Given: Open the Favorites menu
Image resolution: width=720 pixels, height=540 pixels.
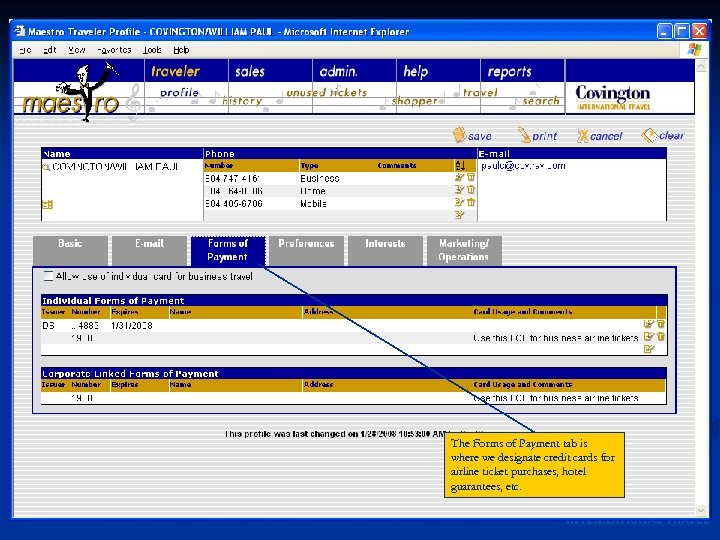Looking at the screenshot, I should click(114, 50).
